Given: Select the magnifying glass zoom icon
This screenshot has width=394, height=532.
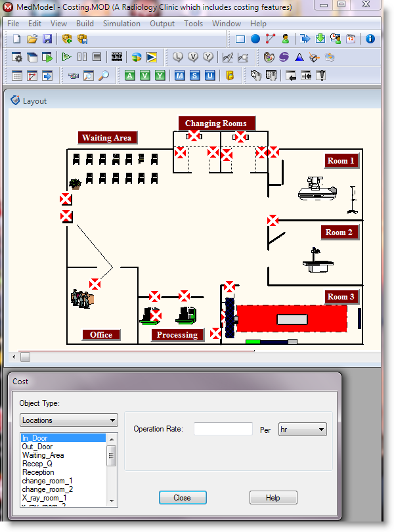Looking at the screenshot, I should pyautogui.click(x=104, y=76).
